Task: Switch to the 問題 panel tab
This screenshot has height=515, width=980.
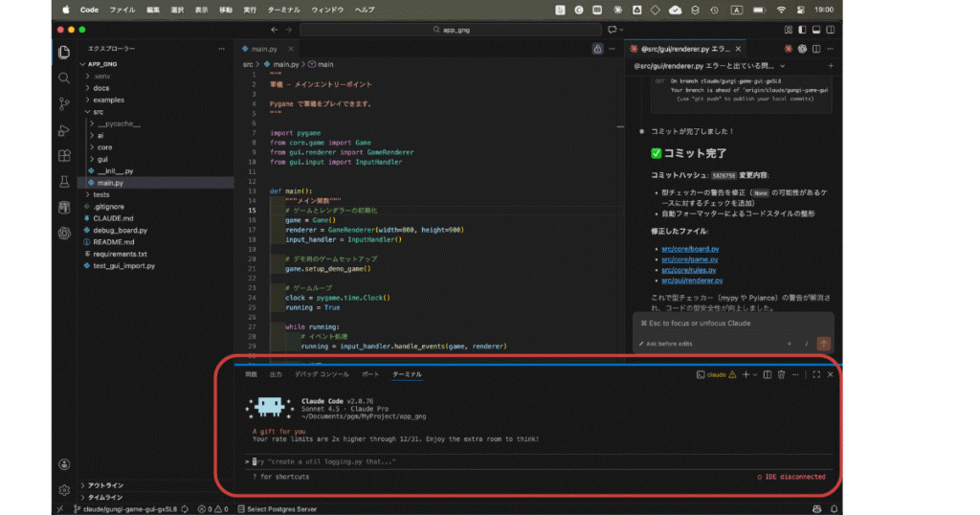Action: pyautogui.click(x=251, y=374)
